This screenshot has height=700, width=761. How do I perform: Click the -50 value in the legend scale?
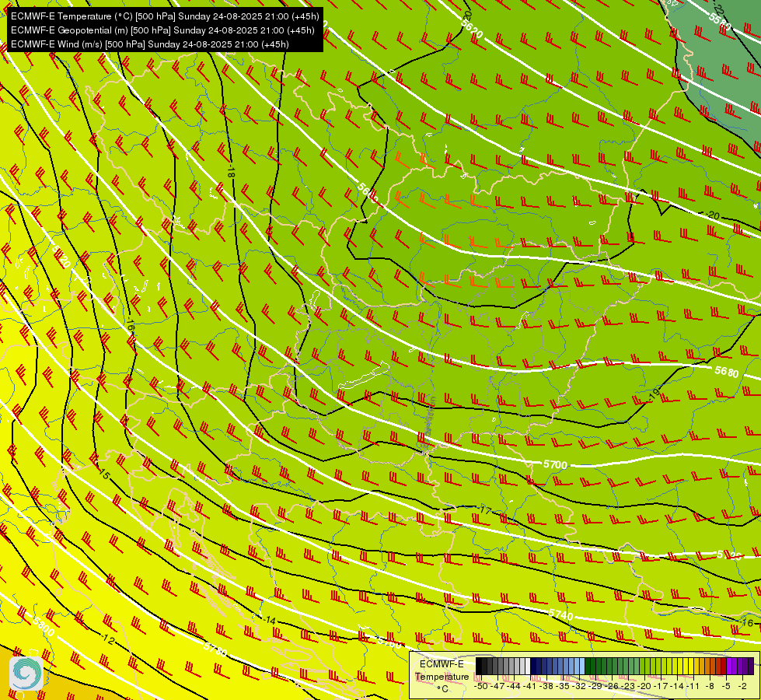pyautogui.click(x=481, y=687)
